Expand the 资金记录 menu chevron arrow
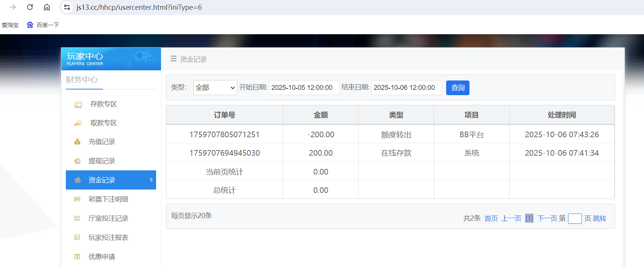The height and width of the screenshot is (267, 644). point(151,180)
